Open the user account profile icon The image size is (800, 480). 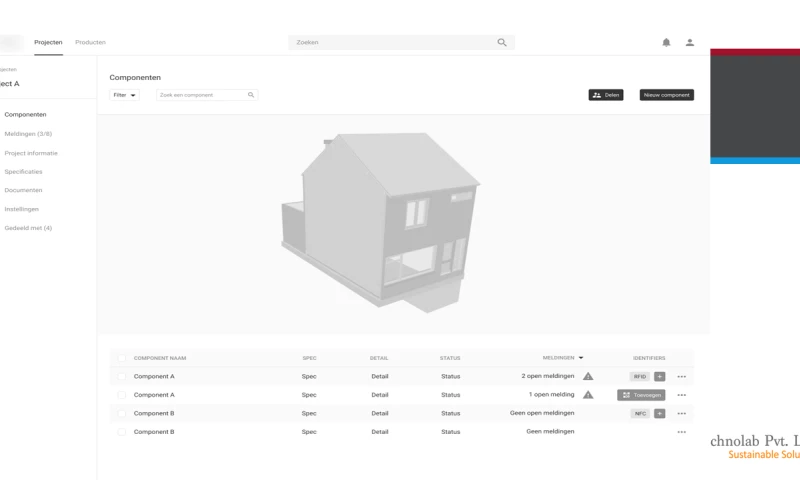tap(690, 42)
